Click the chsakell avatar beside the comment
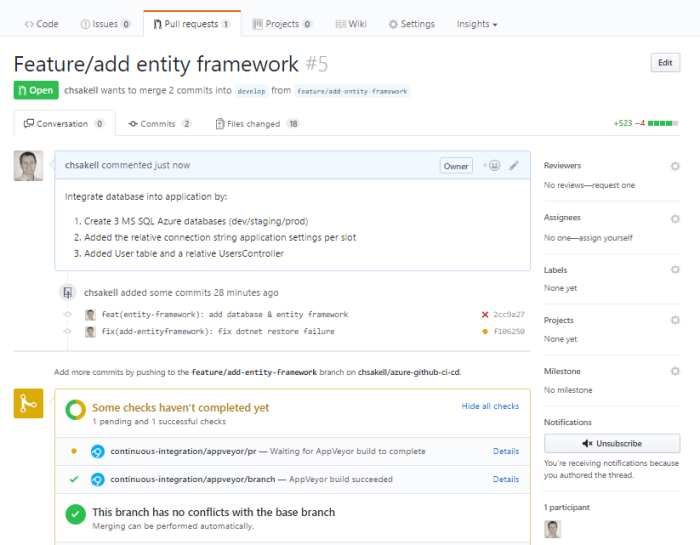This screenshot has width=700, height=545. pyautogui.click(x=28, y=166)
